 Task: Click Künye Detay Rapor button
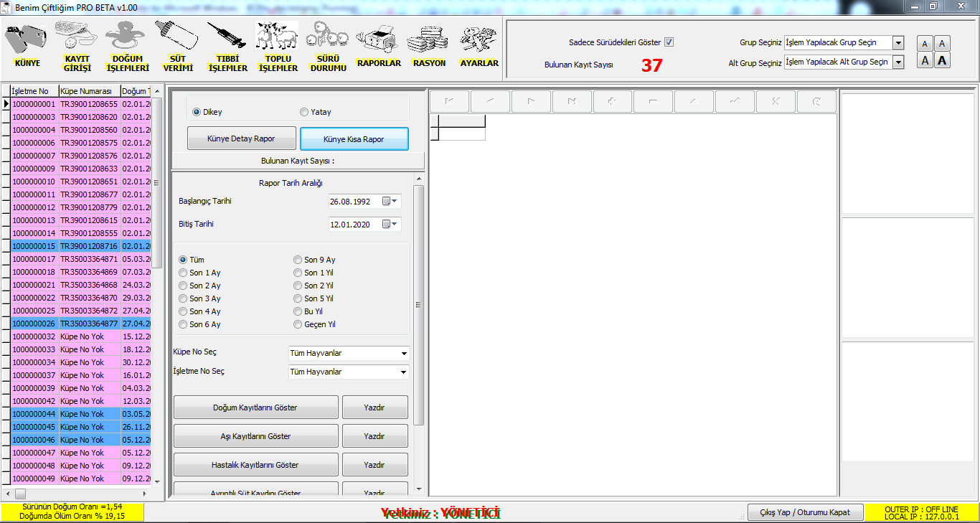[x=240, y=139]
